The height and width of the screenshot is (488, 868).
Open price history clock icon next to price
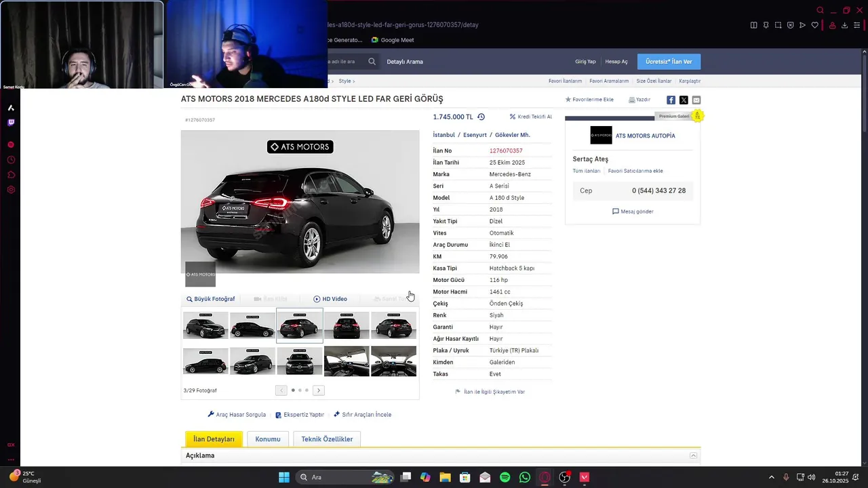[x=481, y=117]
